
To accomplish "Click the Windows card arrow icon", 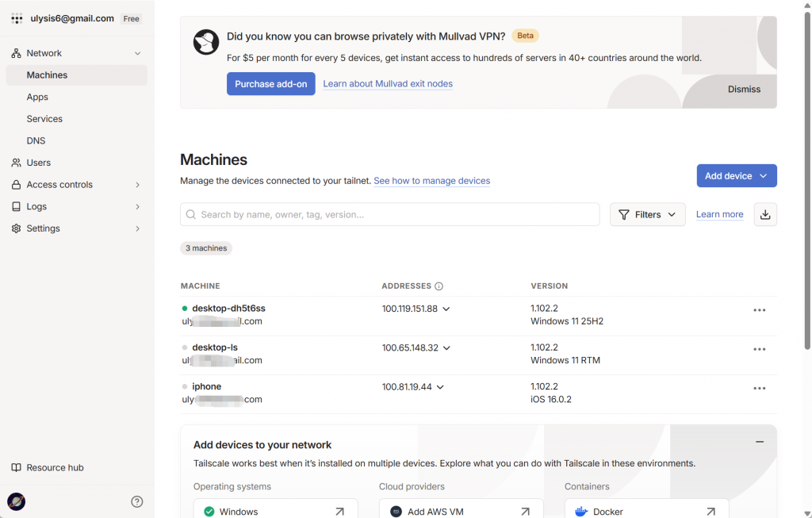I will pyautogui.click(x=339, y=512).
